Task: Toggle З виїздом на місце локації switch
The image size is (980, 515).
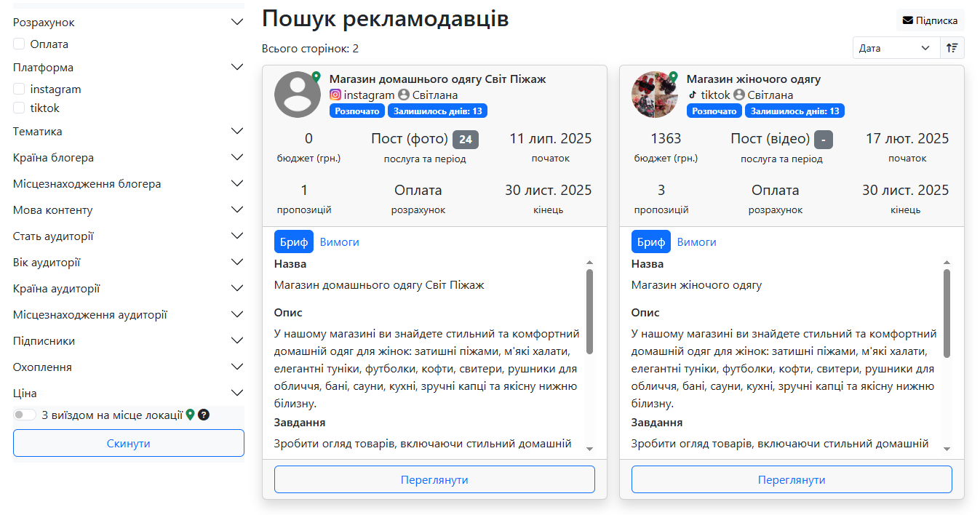Action: pos(25,415)
